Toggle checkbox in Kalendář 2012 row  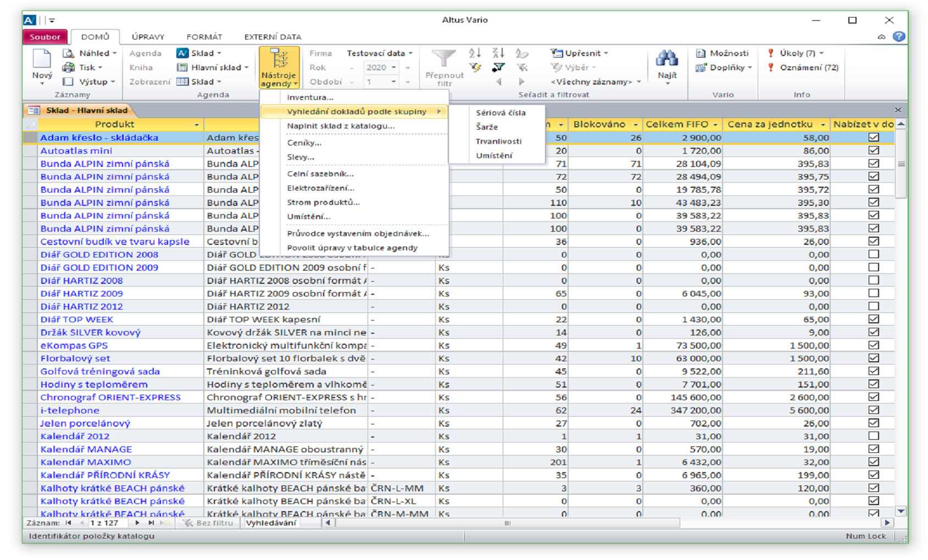click(874, 436)
